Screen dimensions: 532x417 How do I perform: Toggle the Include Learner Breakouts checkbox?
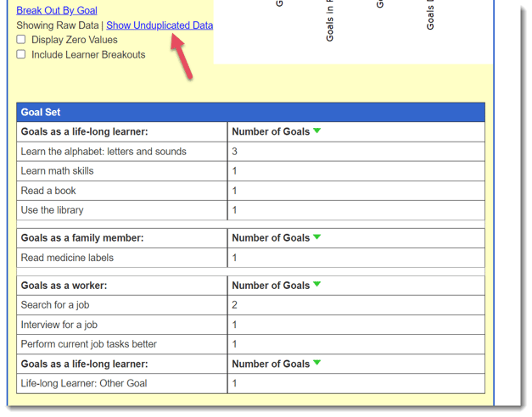21,55
